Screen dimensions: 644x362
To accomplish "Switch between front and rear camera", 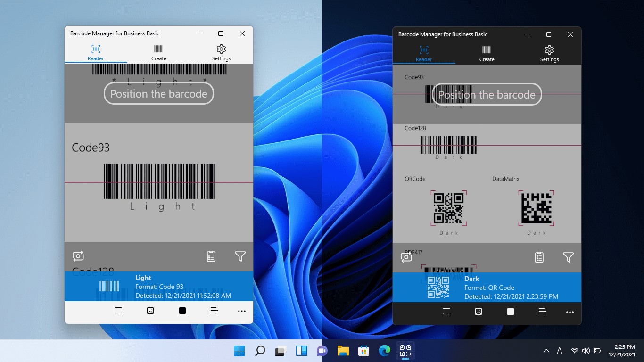I will 78,256.
